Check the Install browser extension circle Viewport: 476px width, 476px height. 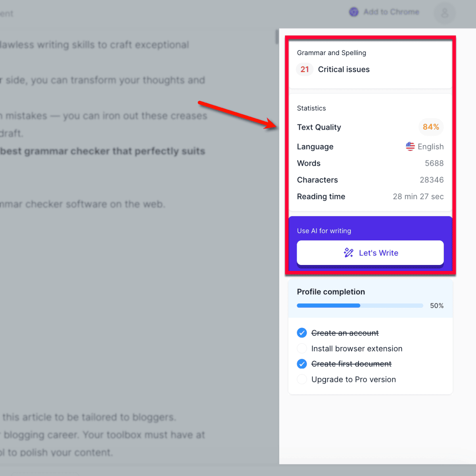[x=302, y=348]
